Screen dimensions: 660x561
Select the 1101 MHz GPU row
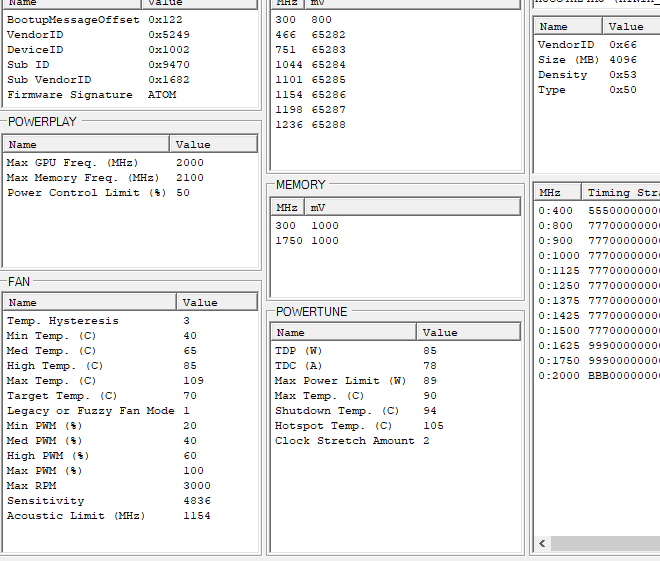pos(396,80)
